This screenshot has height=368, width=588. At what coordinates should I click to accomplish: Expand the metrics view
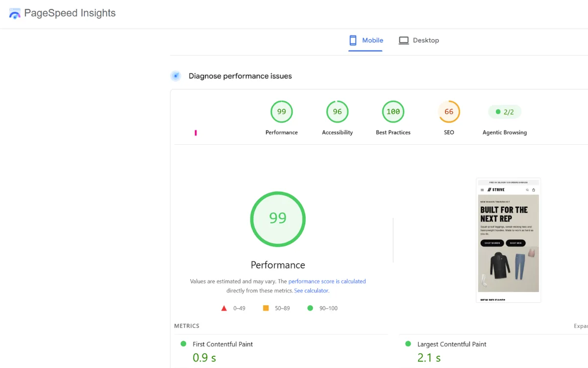coord(581,326)
